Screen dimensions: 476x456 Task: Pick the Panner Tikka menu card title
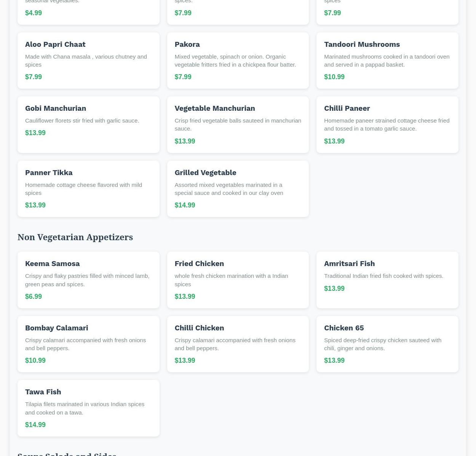click(49, 172)
